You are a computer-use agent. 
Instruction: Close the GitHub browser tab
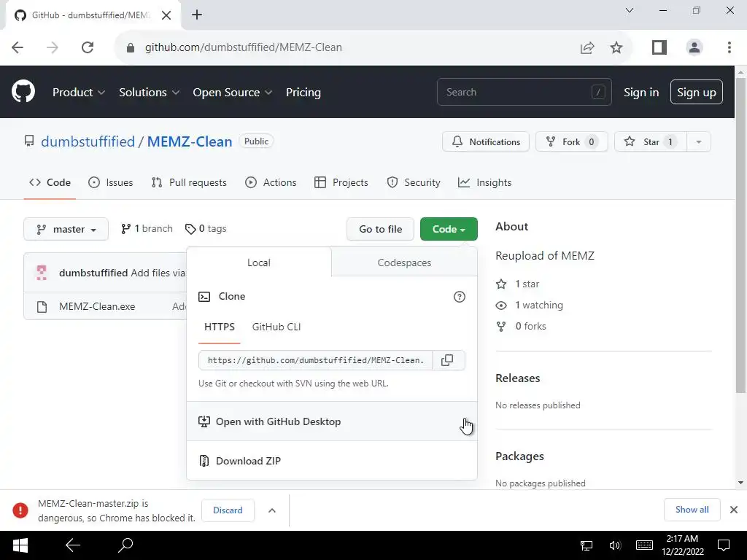click(166, 15)
